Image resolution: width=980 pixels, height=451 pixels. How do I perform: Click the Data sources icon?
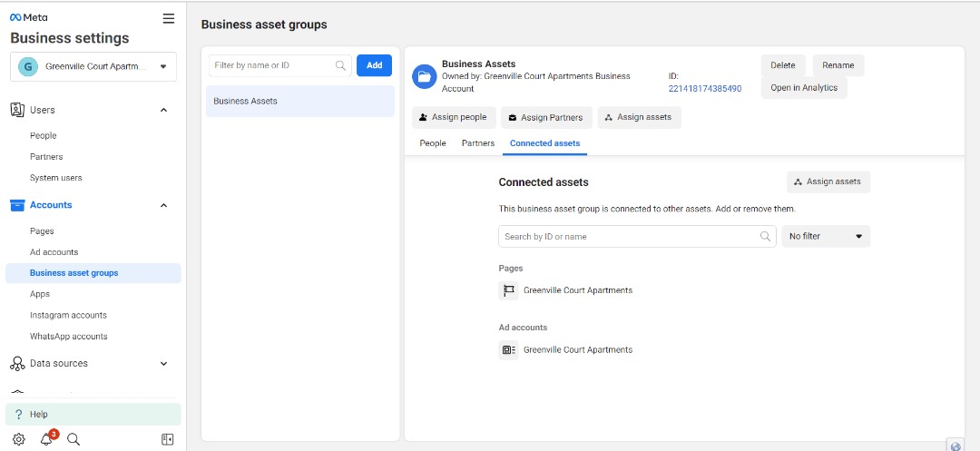[x=17, y=364]
